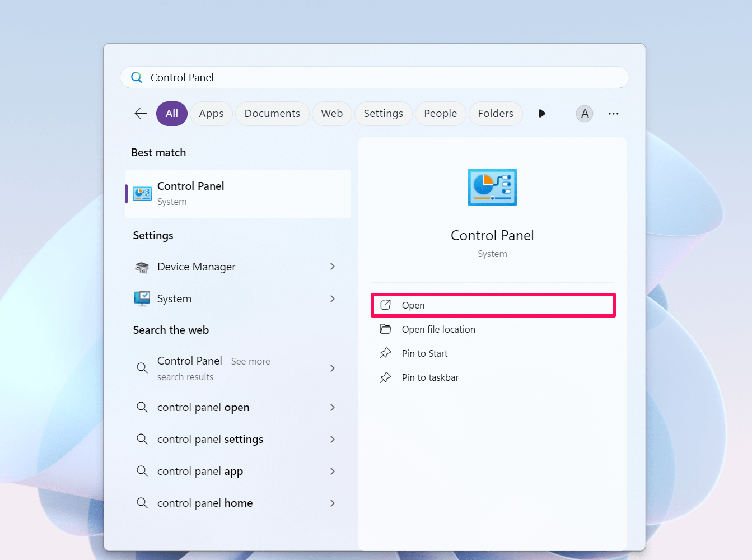This screenshot has height=560, width=752.
Task: Click search icon beside control panel open
Action: 142,407
